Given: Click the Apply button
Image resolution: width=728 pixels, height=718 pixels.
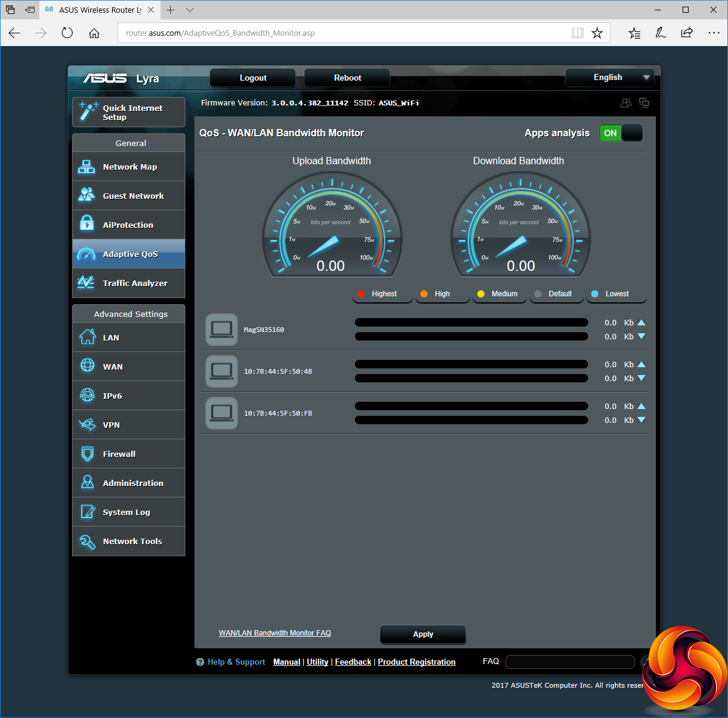Looking at the screenshot, I should coord(423,634).
